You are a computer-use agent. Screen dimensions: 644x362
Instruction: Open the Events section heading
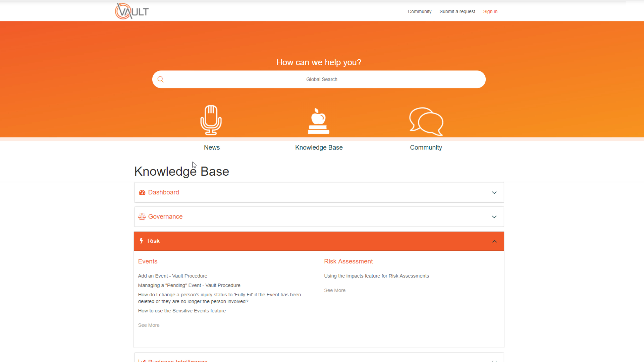click(148, 261)
